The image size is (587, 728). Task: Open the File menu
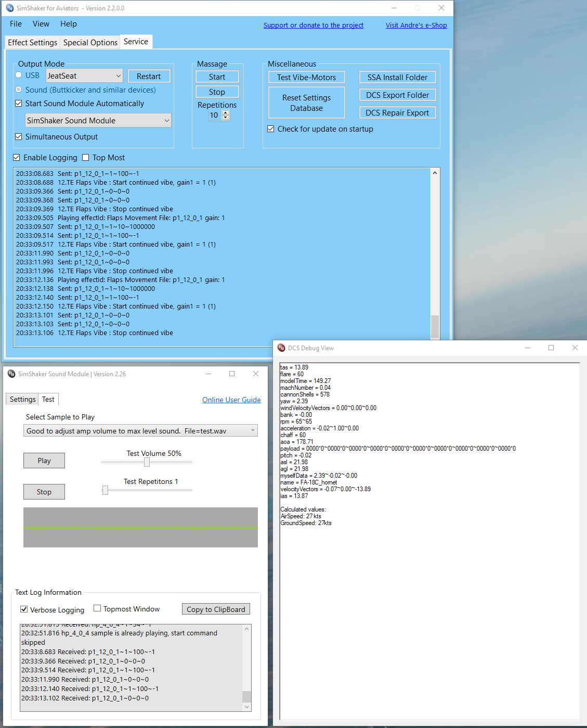pyautogui.click(x=16, y=24)
